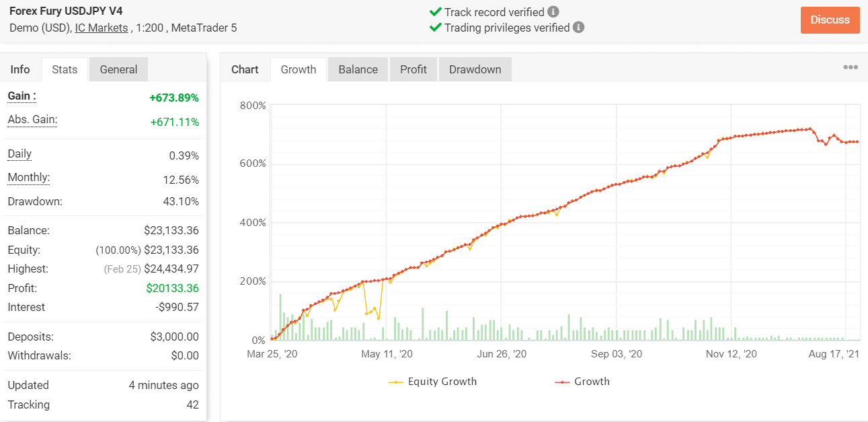
Task: Click the green Track record verified checkmark
Action: pyautogui.click(x=435, y=12)
